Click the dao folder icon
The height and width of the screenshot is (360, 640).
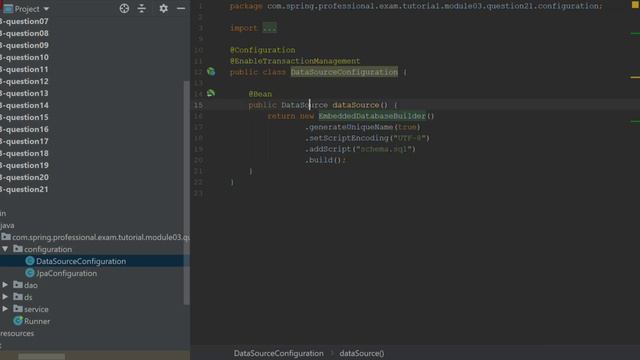coord(18,284)
